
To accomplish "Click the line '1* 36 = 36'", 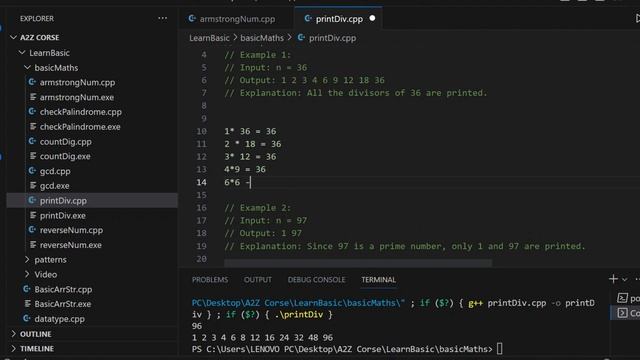I will point(250,131).
